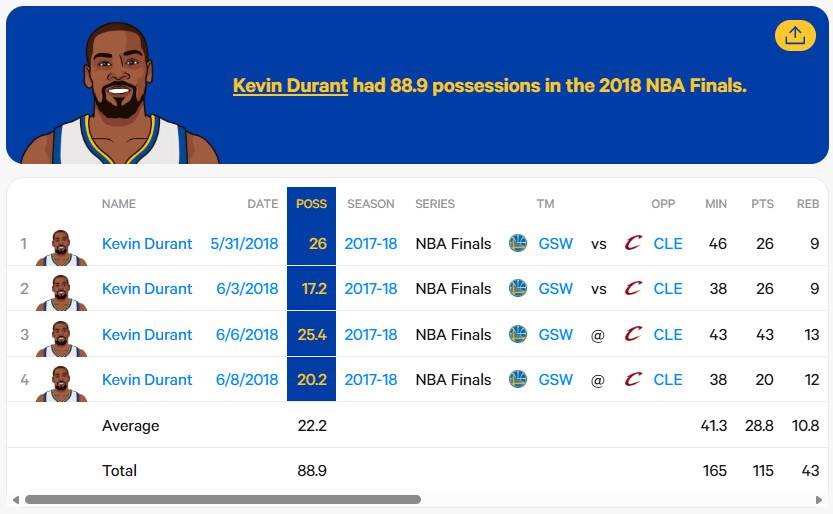
Task: Open CLE opponent link in row 1
Action: click(x=668, y=244)
